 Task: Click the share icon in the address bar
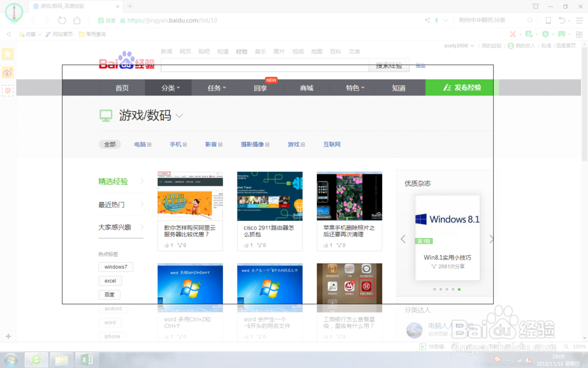click(427, 20)
